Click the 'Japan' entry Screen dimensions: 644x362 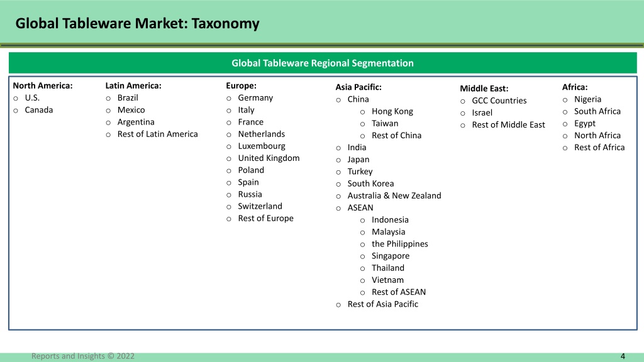[358, 160]
